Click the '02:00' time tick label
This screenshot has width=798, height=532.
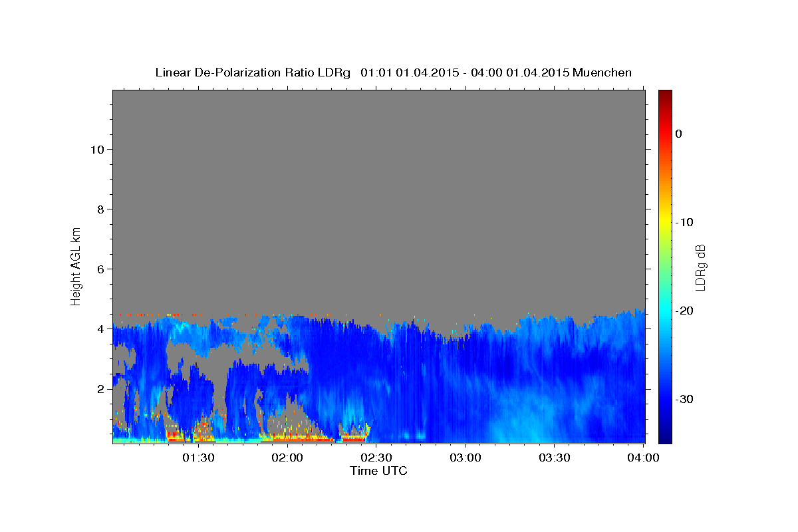[x=289, y=458]
